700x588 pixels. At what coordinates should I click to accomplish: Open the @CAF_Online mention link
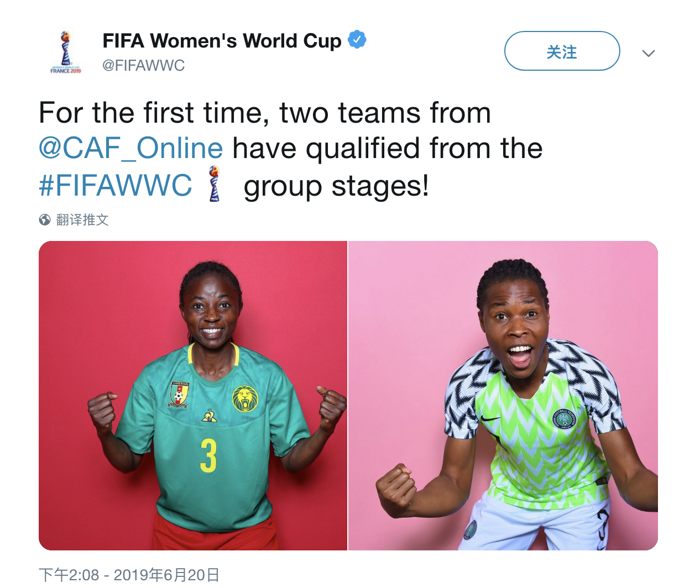131,148
